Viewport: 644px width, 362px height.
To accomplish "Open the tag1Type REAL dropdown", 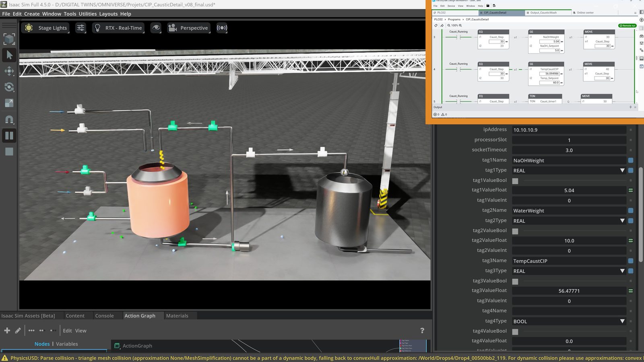I will click(569, 171).
